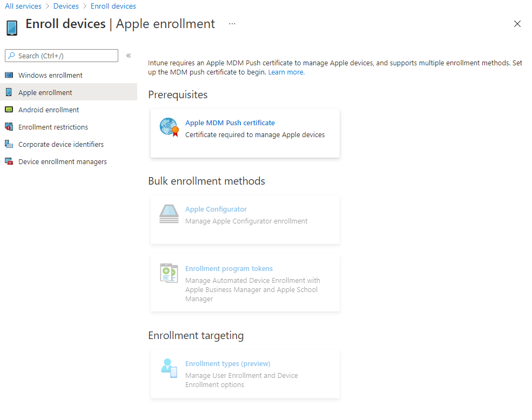
Task: Open the Apple Configurator link
Action: [x=216, y=209]
